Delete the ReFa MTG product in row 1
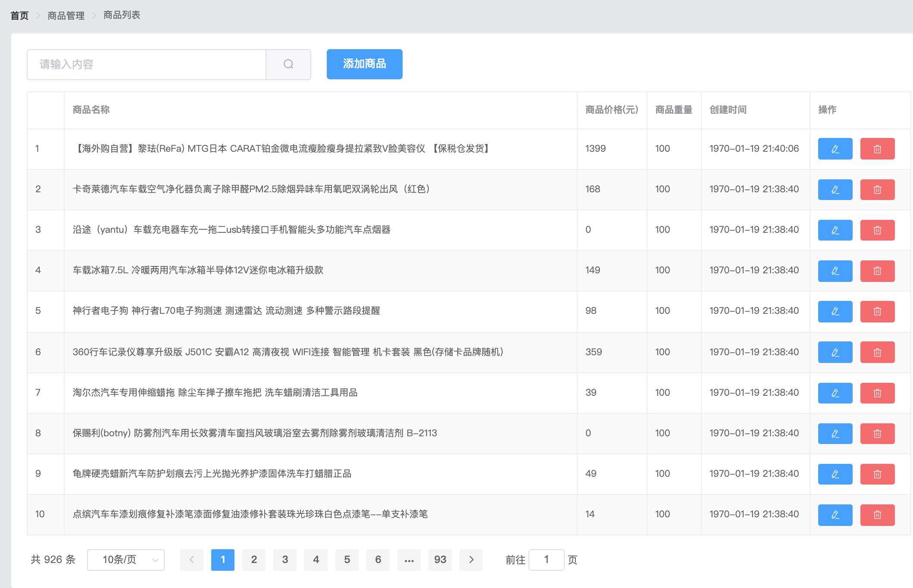This screenshot has width=913, height=588. pyautogui.click(x=877, y=149)
